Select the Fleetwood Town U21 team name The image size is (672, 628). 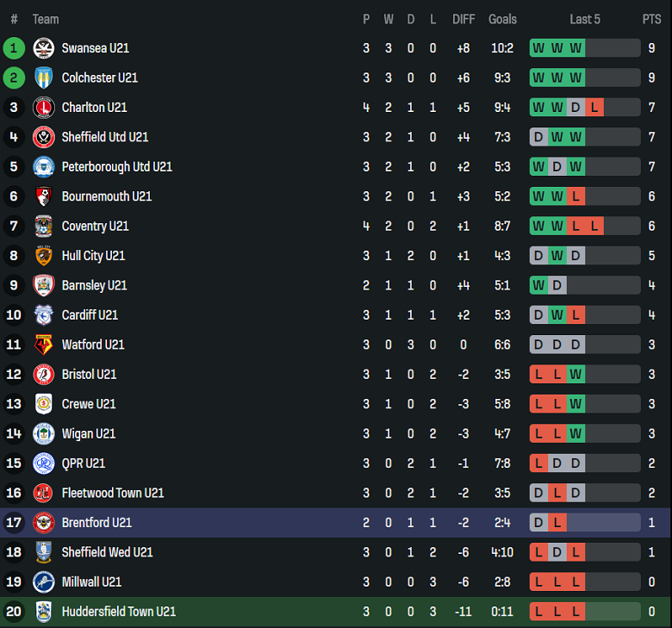click(x=112, y=493)
